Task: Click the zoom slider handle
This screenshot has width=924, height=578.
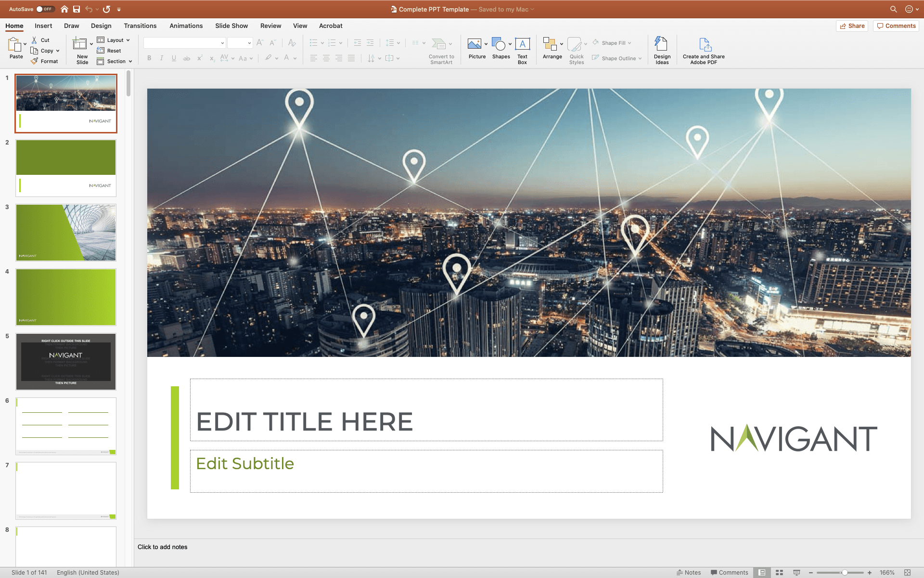Action: pos(845,573)
